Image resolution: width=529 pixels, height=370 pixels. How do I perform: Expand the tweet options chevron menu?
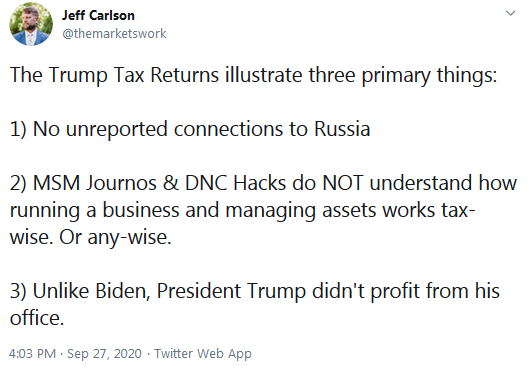(510, 13)
